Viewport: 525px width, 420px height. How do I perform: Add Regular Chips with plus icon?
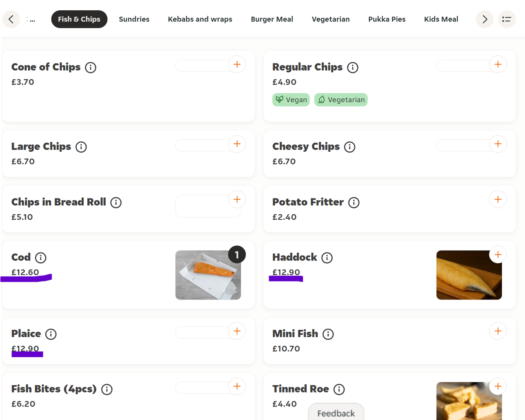(x=498, y=64)
